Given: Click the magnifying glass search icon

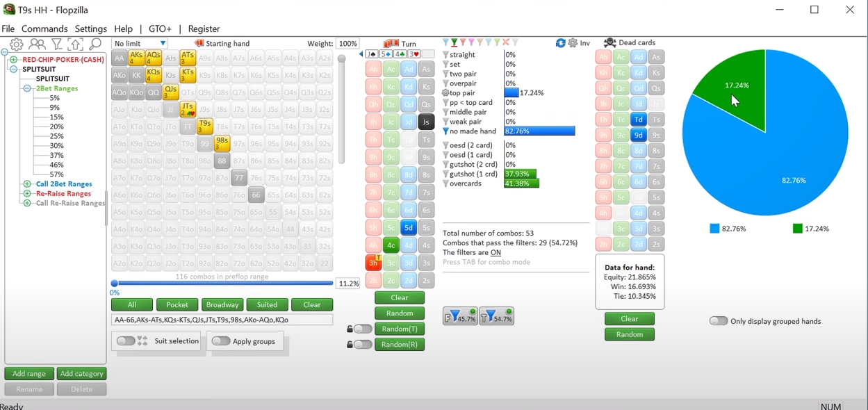Looking at the screenshot, I should click(95, 44).
